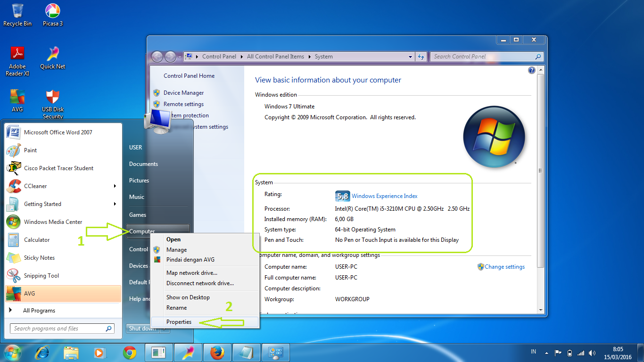Click the Search Control Panel field
Screen dimensions: 644x362
[x=487, y=57]
